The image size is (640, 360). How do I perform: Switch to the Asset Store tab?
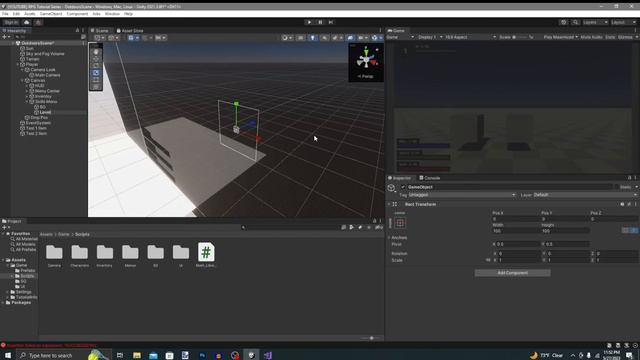coord(130,31)
